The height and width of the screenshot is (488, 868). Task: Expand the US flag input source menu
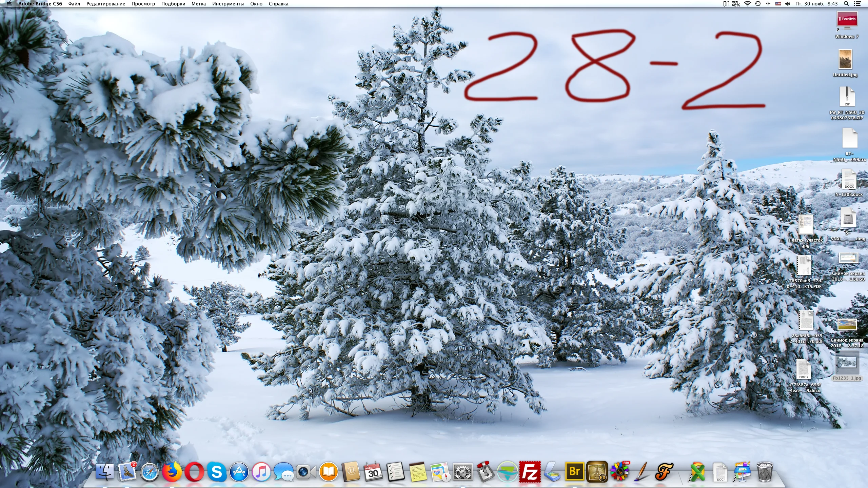[x=778, y=4]
